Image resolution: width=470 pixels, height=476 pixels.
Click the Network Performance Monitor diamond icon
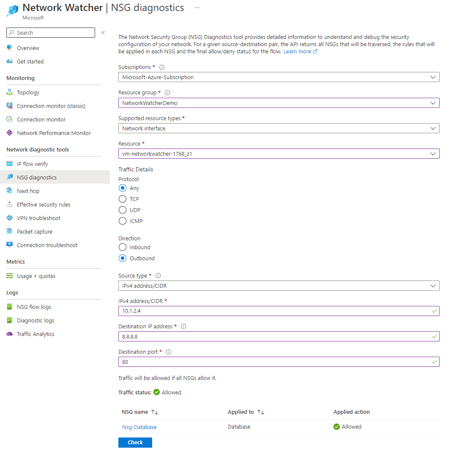10,133
